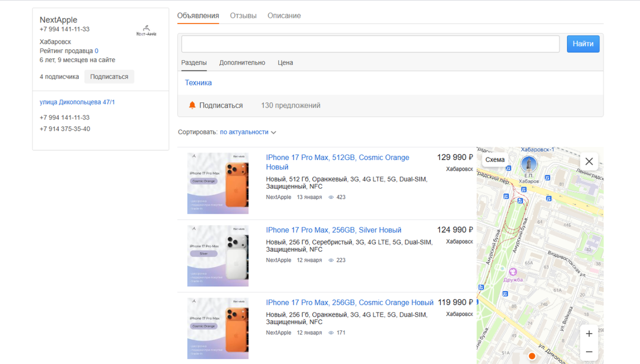640x364 pixels.
Task: Open the Техника category link
Action: 198,83
